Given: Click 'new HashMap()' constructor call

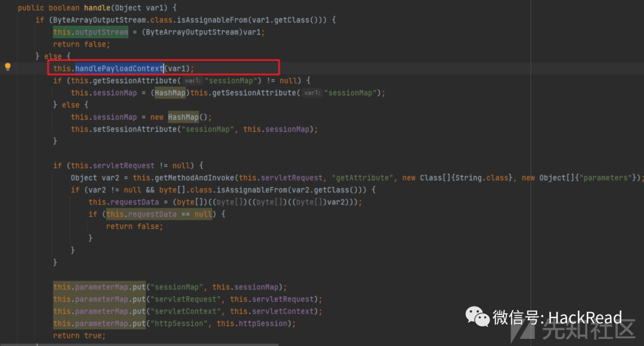Looking at the screenshot, I should pos(179,117).
